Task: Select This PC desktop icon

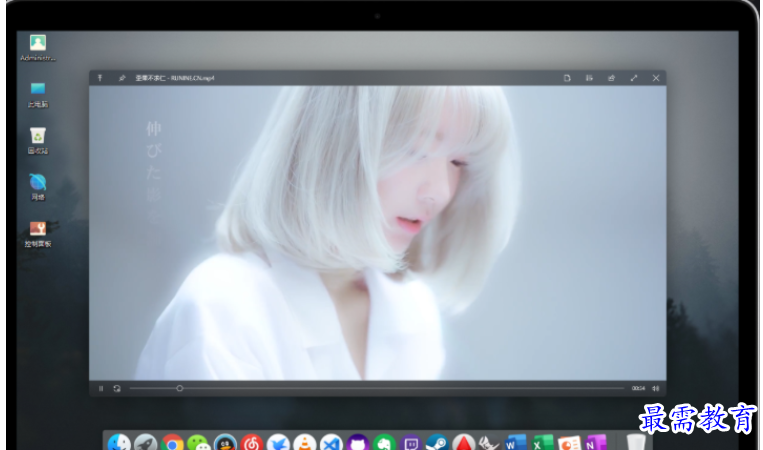Action: click(38, 94)
